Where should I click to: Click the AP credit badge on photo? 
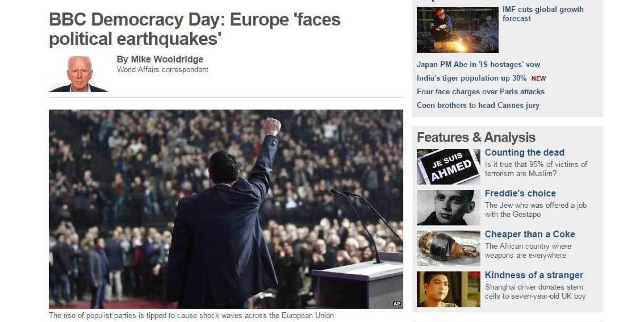point(397,304)
